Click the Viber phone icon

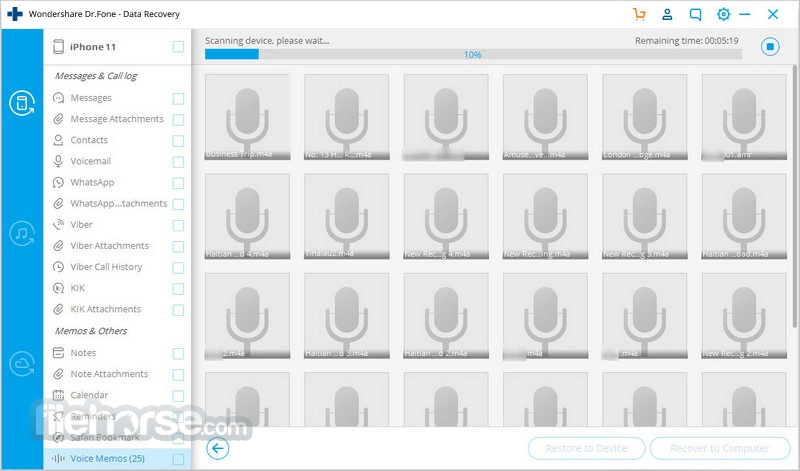coord(59,225)
